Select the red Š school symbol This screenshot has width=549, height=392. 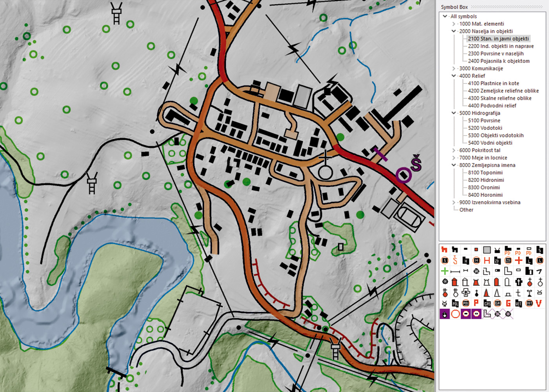pos(455,260)
